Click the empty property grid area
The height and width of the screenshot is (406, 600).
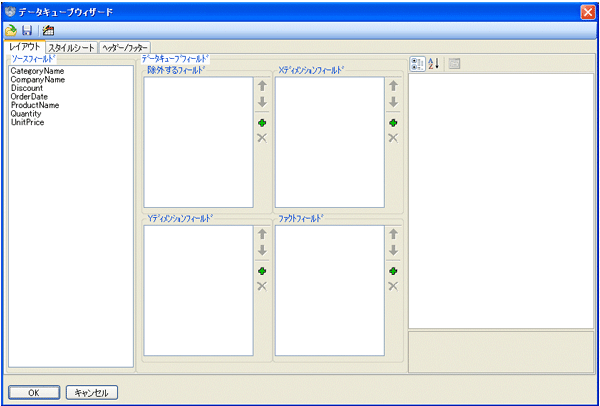point(501,201)
